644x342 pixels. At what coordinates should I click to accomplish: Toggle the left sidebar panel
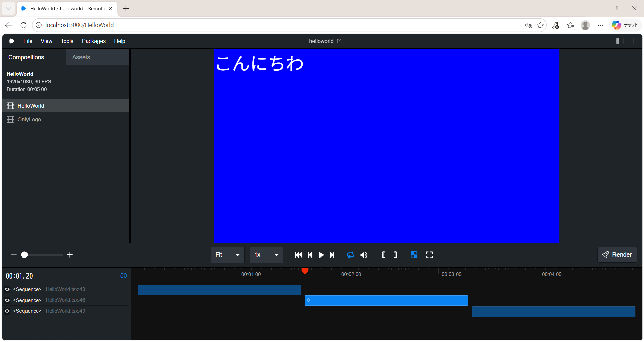click(620, 41)
